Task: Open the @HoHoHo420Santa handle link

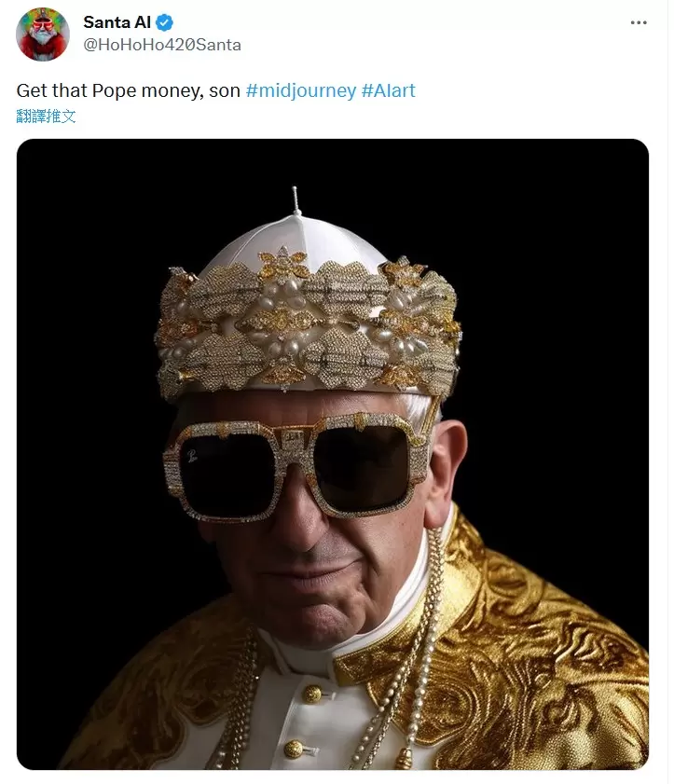Action: pos(161,44)
